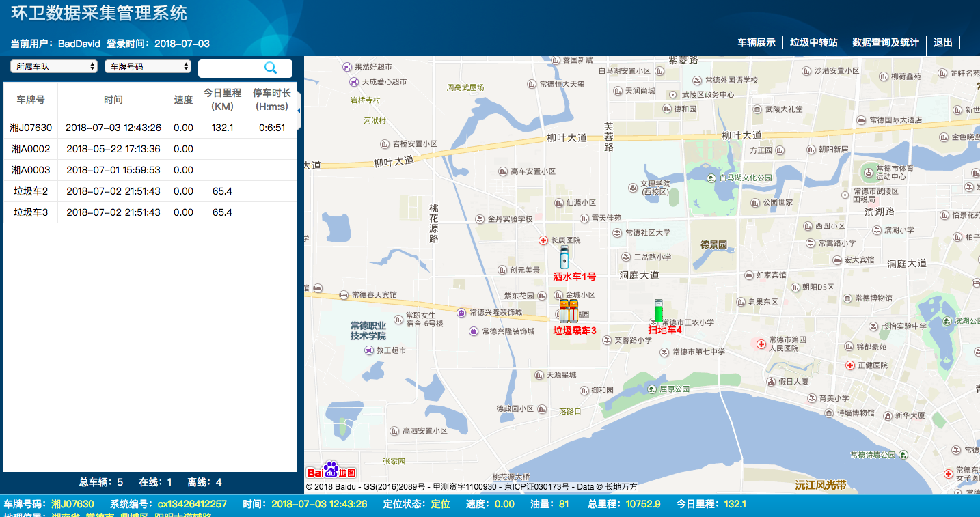Click the second orange garbage truck marker

click(x=574, y=311)
